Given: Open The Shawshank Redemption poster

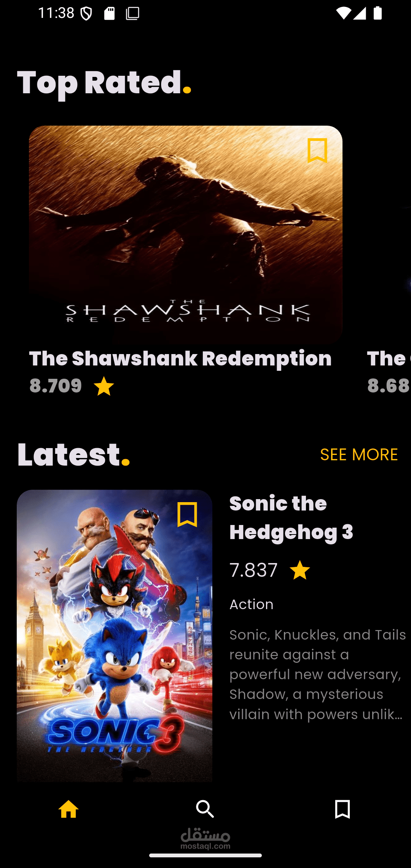Looking at the screenshot, I should 186,235.
